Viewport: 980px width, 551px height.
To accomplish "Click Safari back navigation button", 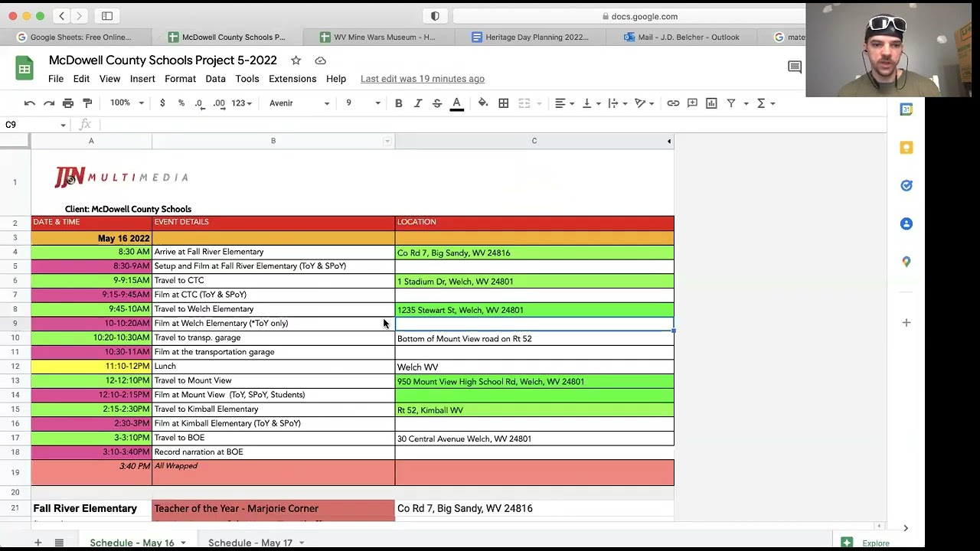I will (62, 16).
